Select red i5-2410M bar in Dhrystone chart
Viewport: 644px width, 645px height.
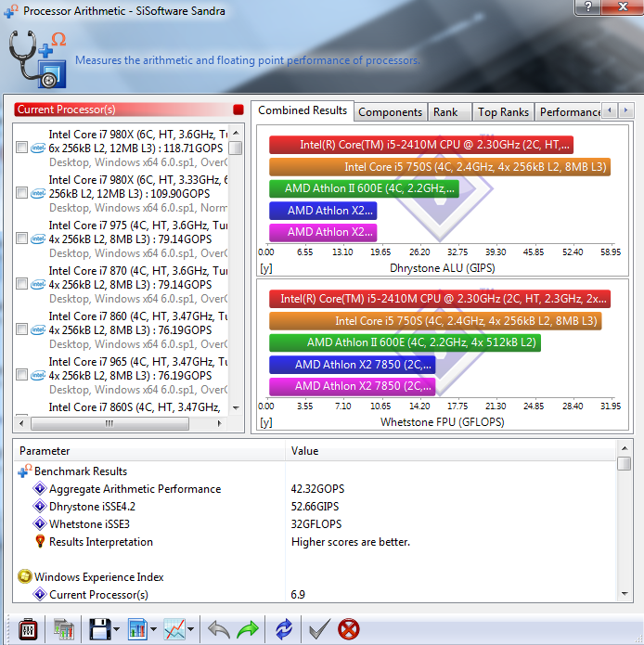(x=421, y=145)
